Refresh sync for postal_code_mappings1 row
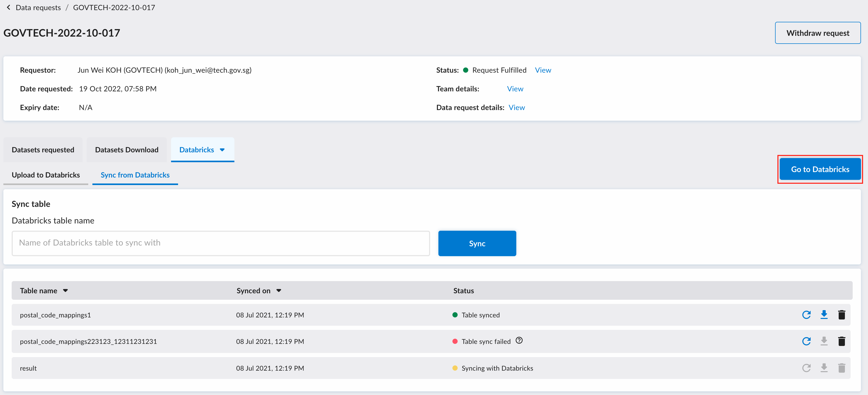Viewport: 868px width, 395px height. click(x=806, y=315)
